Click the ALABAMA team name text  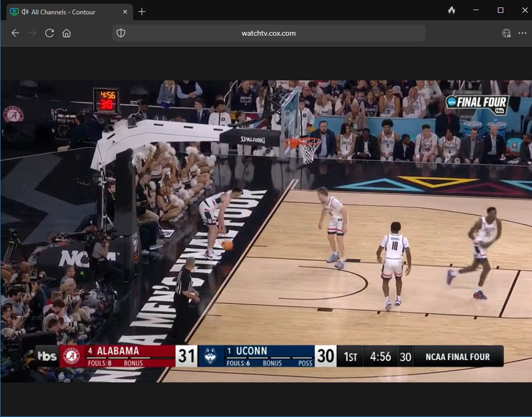(118, 351)
